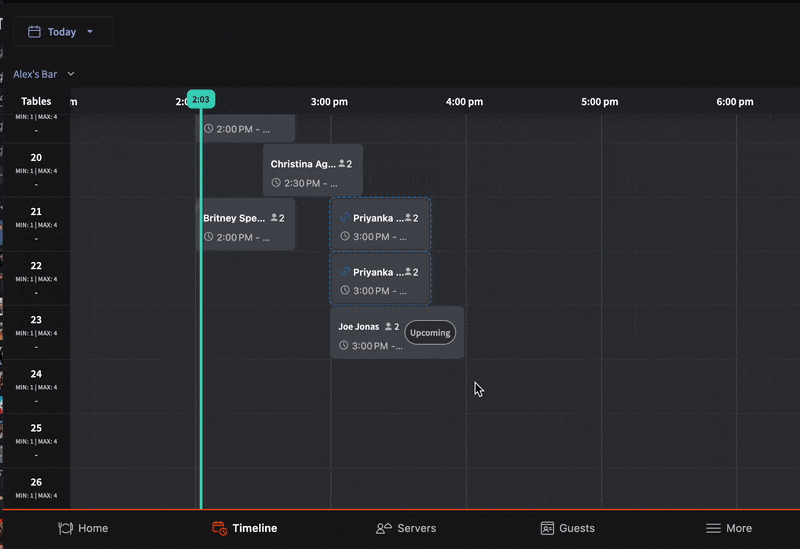Click guest count icon on Joe Jonas card

(x=389, y=327)
